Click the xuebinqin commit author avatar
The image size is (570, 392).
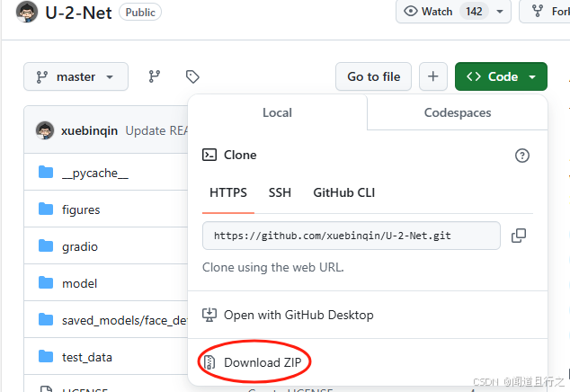[x=45, y=130]
